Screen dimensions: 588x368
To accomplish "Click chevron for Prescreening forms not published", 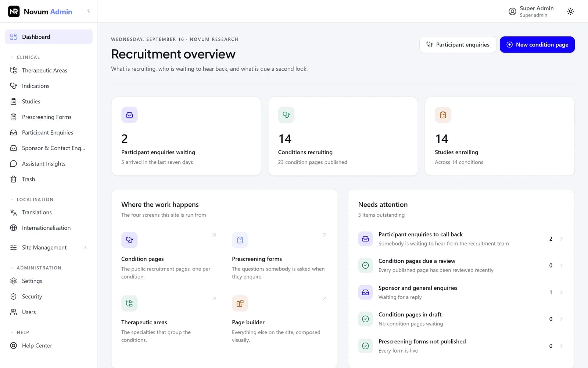I will [x=561, y=346].
